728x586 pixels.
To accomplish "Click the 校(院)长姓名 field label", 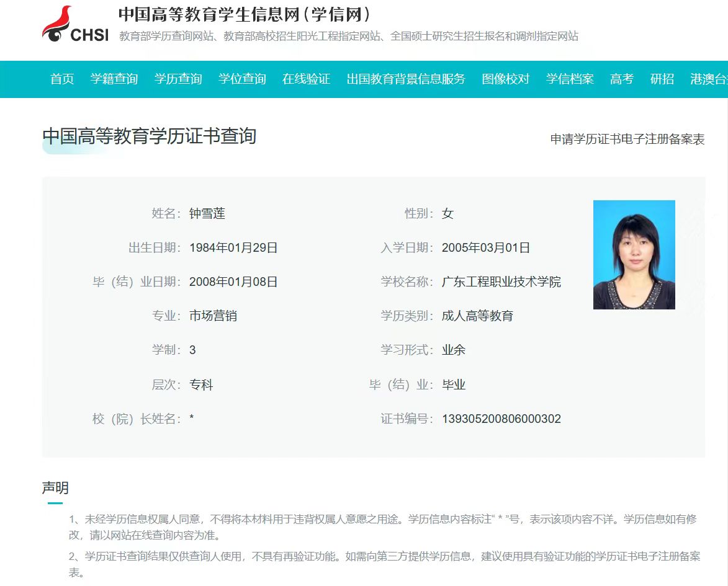I will pyautogui.click(x=137, y=419).
